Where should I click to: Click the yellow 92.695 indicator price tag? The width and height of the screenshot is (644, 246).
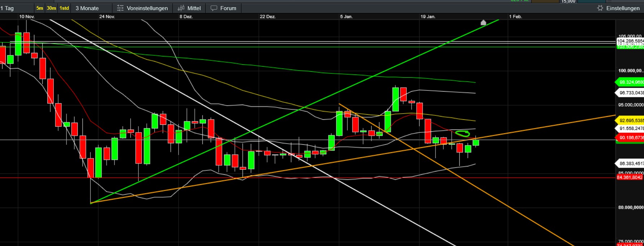click(631, 120)
